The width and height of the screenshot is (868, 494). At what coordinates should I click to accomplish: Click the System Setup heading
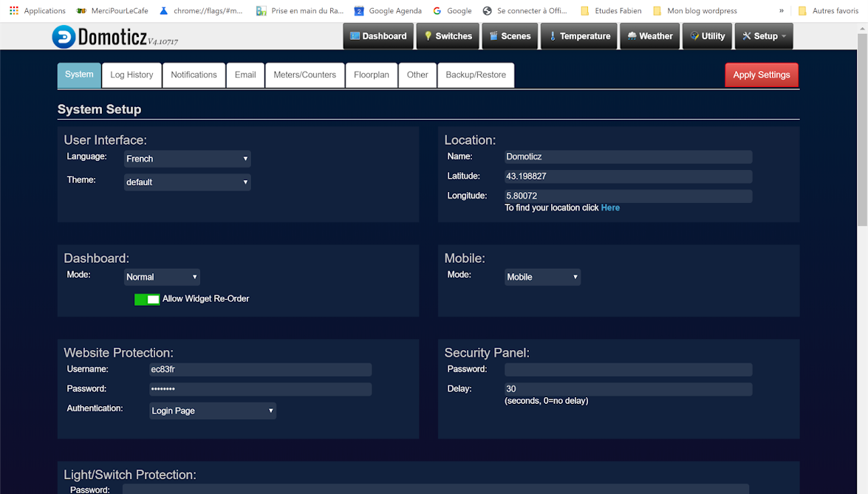point(99,109)
